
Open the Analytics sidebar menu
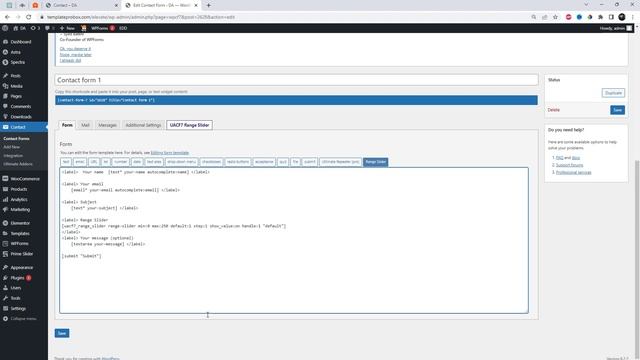19,200
